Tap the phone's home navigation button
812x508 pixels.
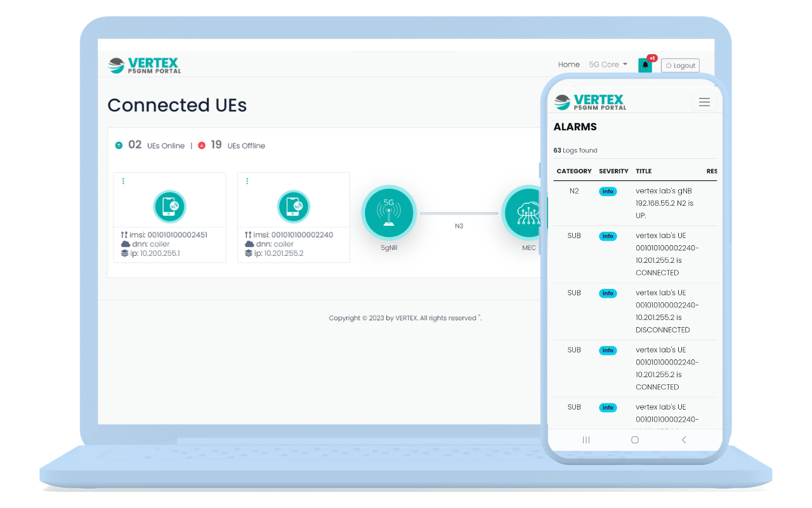(635, 439)
